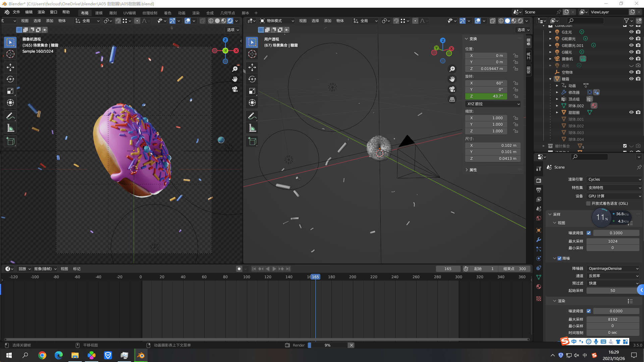Select the Move tool in camera viewport
644x362 pixels.
pos(10,67)
